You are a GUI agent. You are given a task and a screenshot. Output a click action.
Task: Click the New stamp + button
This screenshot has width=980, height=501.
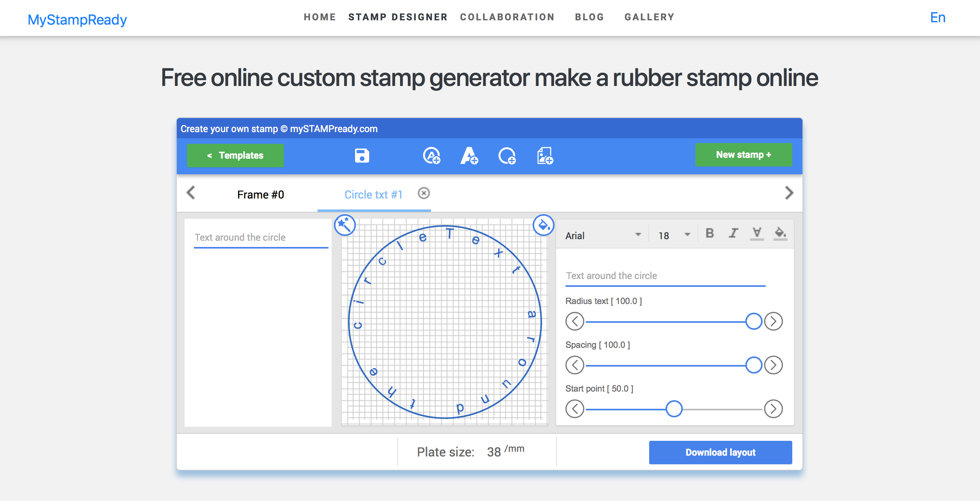point(743,155)
